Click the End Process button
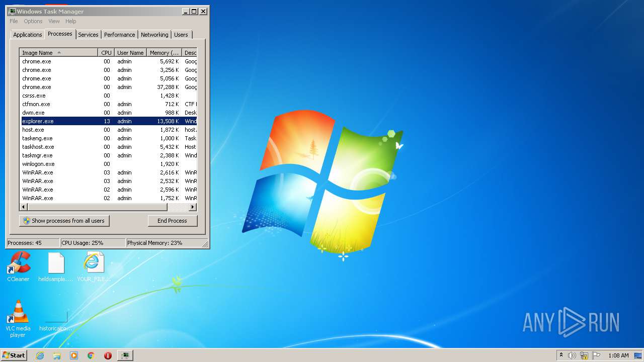The width and height of the screenshot is (644, 362). (x=173, y=221)
